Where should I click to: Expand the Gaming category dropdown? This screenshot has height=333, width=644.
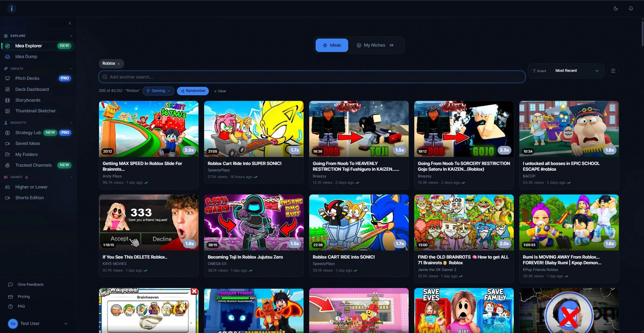point(158,91)
